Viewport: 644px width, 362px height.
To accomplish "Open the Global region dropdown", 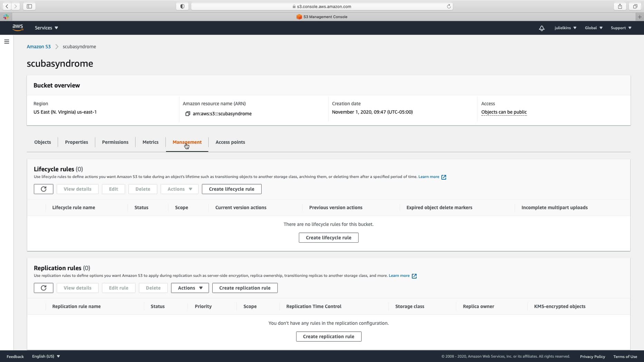I will click(594, 28).
